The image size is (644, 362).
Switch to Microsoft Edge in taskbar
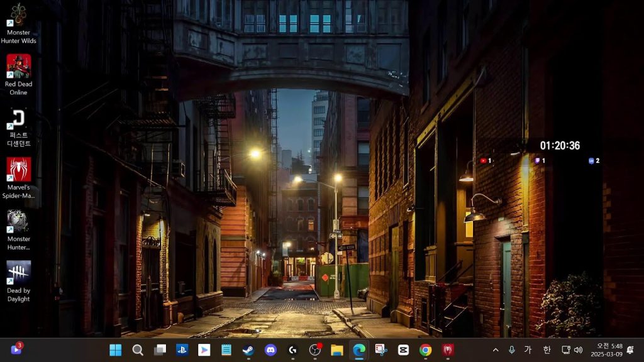pos(359,350)
